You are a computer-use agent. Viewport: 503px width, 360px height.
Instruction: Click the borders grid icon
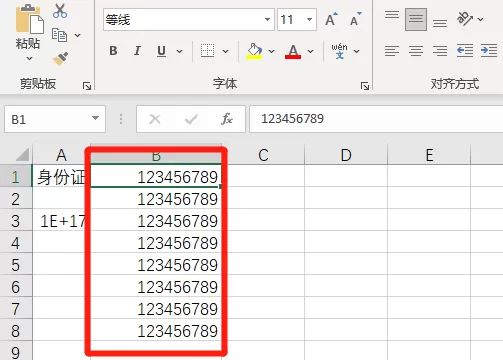(x=207, y=51)
